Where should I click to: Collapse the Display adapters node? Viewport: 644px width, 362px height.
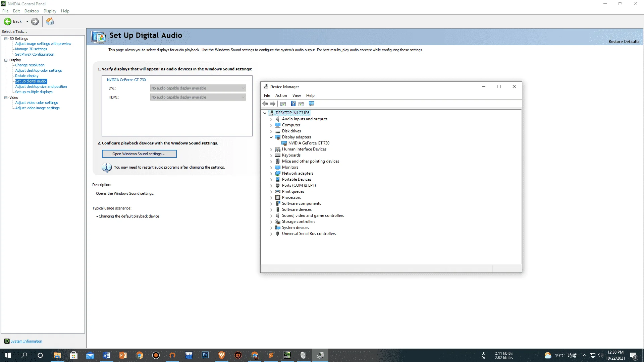click(271, 137)
